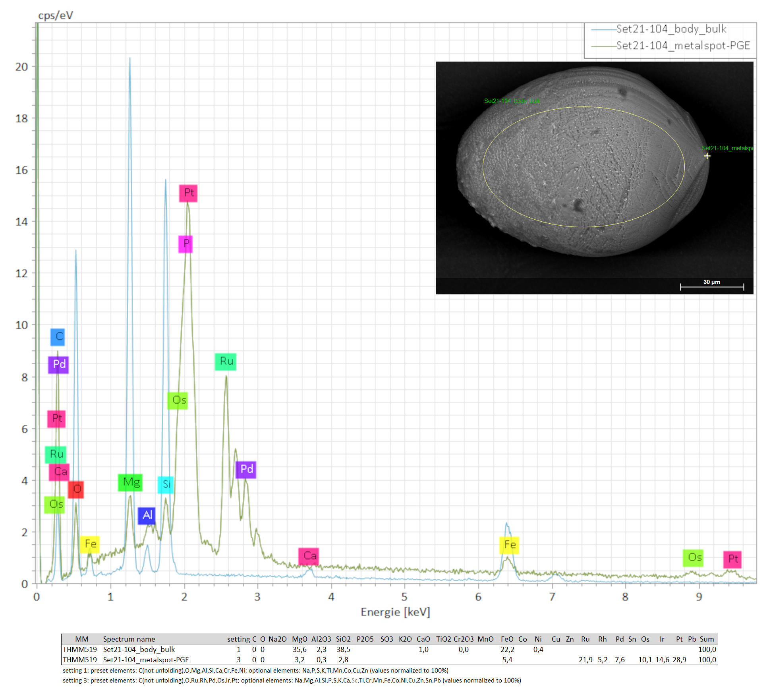This screenshot has height=700, width=769.
Task: Click the Spectrum name column header
Action: (x=129, y=639)
